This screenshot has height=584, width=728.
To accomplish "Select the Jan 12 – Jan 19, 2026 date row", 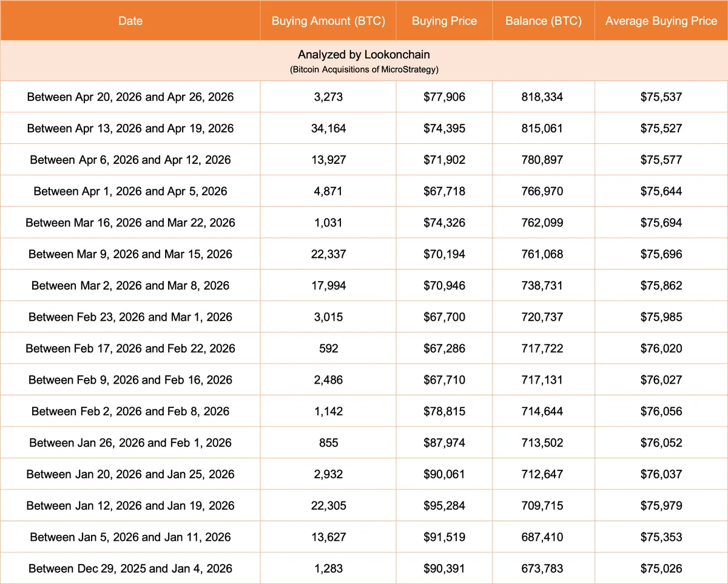I will (130, 506).
